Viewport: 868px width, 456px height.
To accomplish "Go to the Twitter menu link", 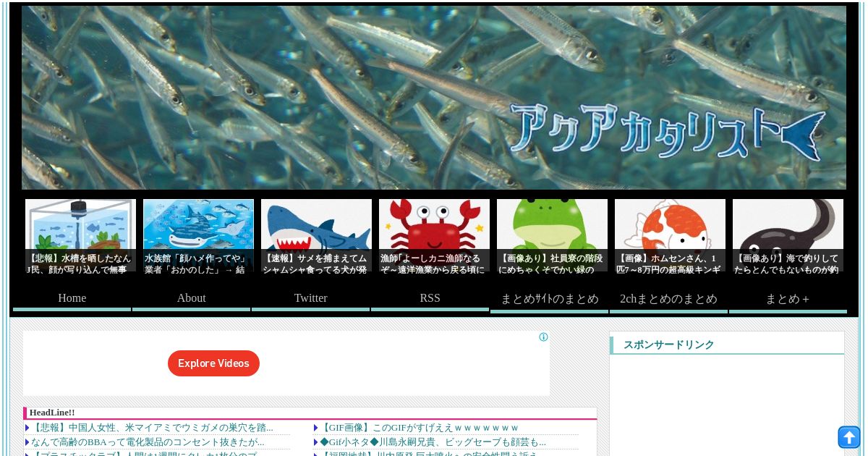I will point(311,298).
